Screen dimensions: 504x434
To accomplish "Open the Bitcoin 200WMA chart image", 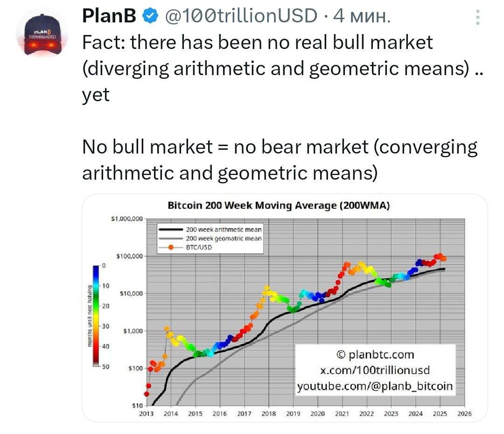I will tap(285, 308).
